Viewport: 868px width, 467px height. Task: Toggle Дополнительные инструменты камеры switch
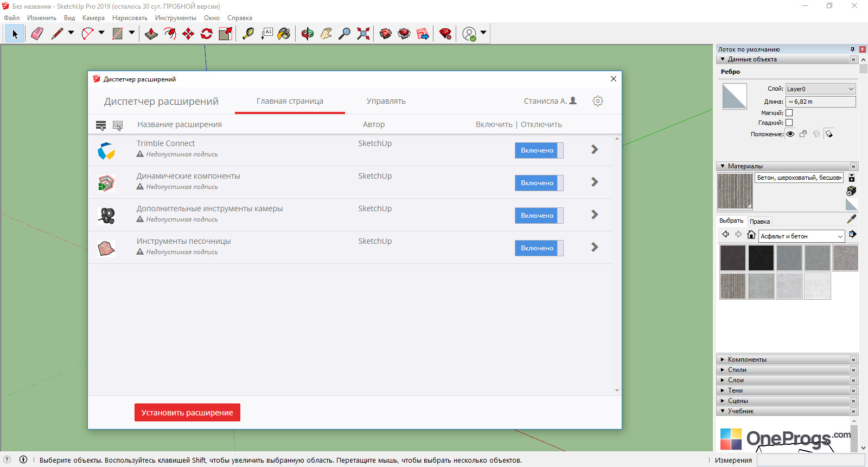(x=539, y=216)
